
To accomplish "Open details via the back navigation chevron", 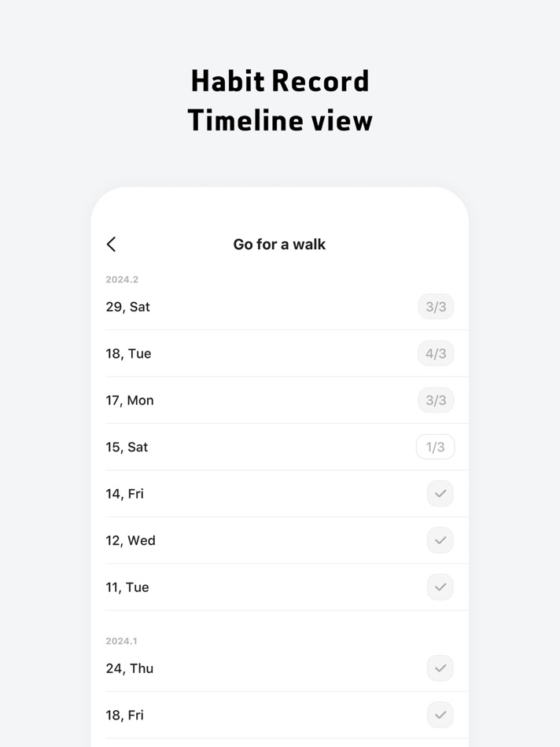I will (111, 245).
